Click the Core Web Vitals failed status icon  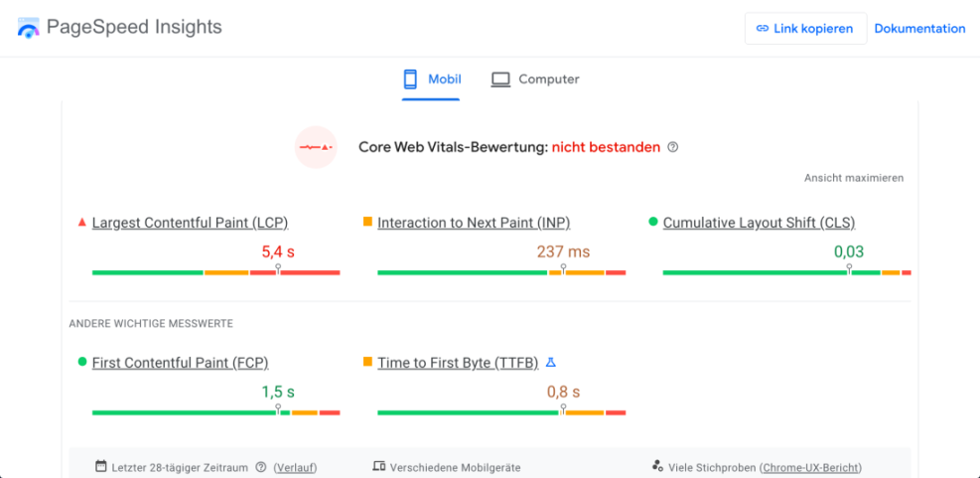pyautogui.click(x=316, y=147)
